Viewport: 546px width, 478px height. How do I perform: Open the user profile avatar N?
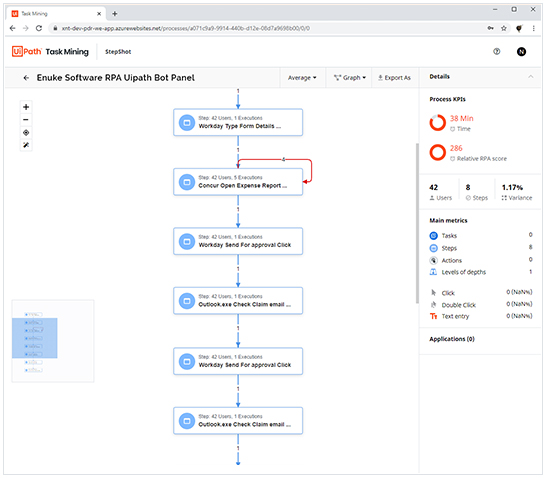click(x=521, y=52)
